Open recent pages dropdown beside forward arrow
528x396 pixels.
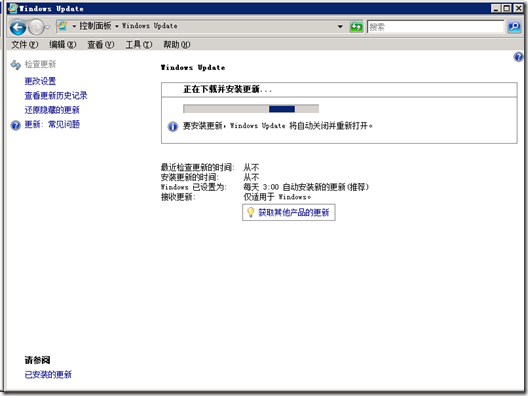[x=47, y=27]
